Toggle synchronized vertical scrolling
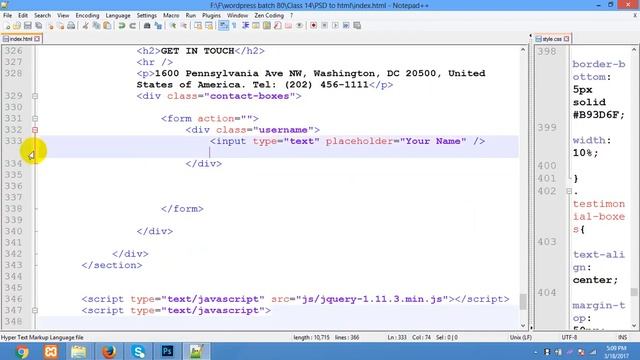This screenshot has width=640, height=360. click(x=199, y=26)
